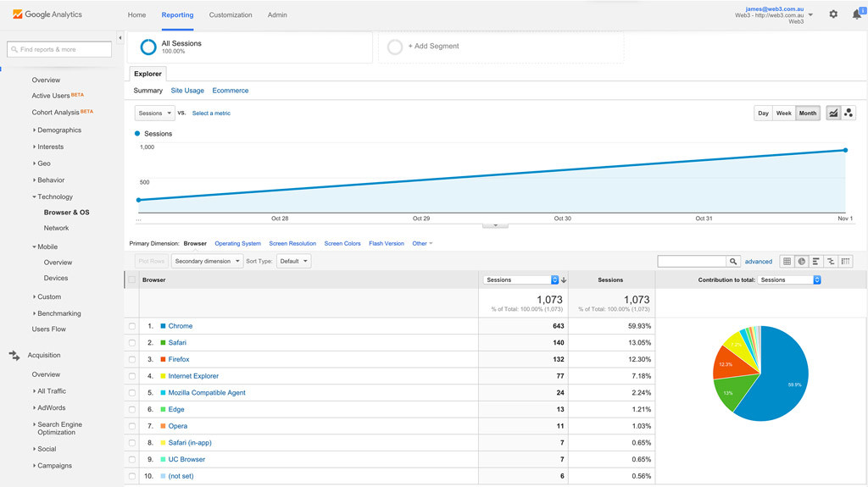Open the notifications bell
Viewport: 868px width, 487px height.
point(858,14)
